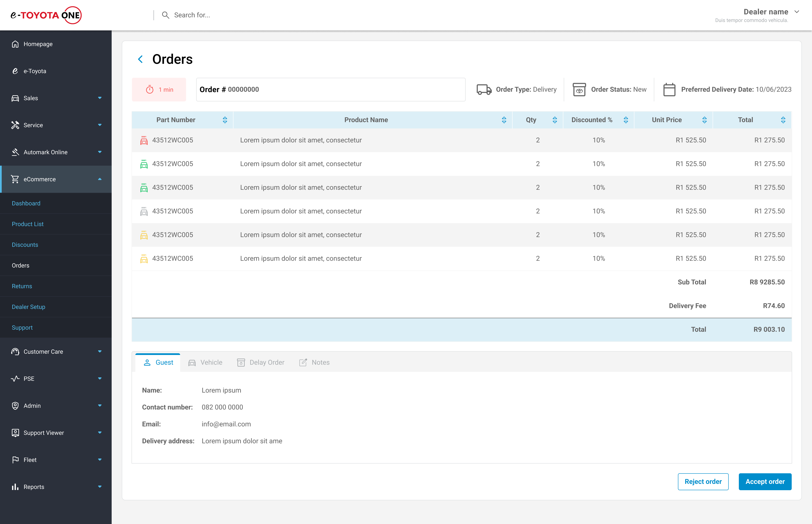Click the Homepage house icon
Screen dimensions: 812x524
[15, 44]
